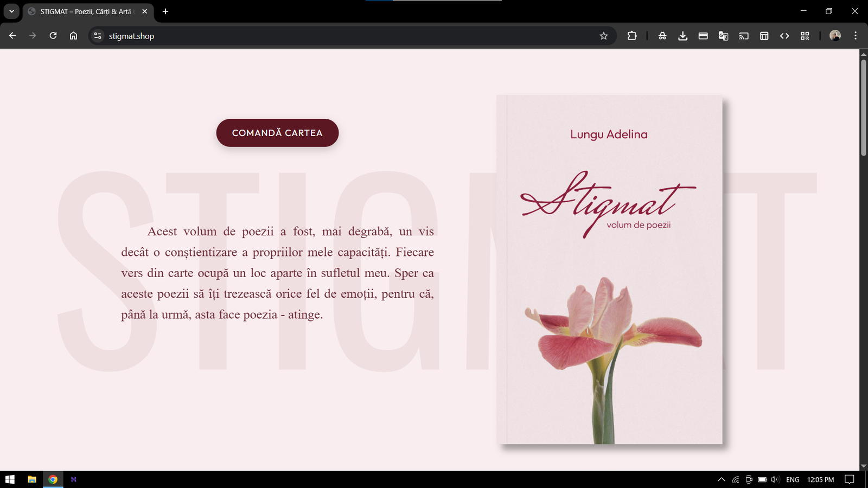This screenshot has width=868, height=488.
Task: Open the Extensions puzzle icon
Action: [x=631, y=36]
